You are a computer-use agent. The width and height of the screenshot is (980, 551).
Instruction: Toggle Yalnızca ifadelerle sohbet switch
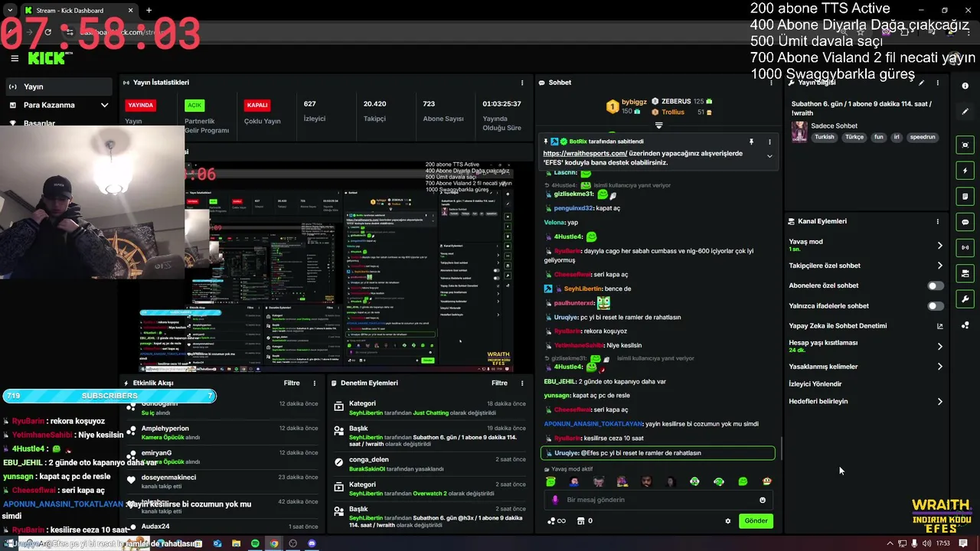click(936, 306)
